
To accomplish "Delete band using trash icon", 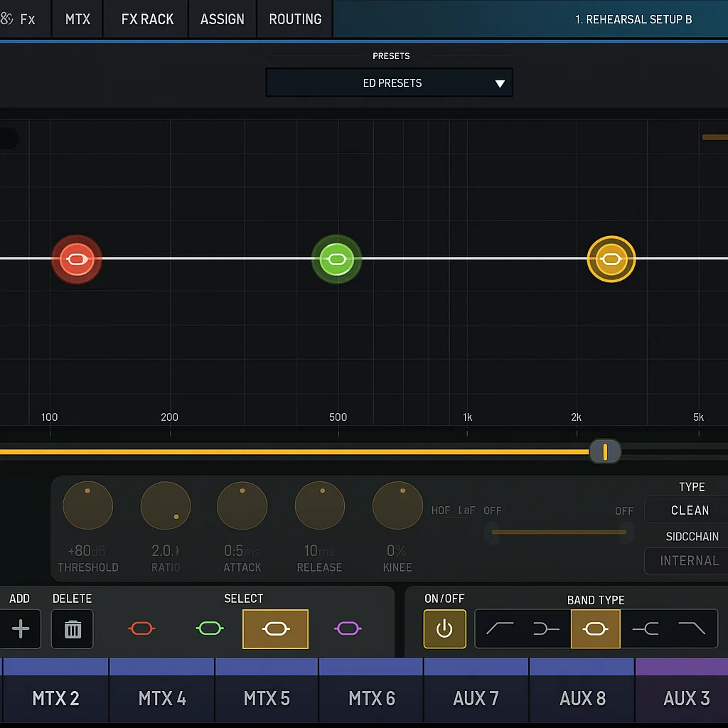I will tap(73, 628).
